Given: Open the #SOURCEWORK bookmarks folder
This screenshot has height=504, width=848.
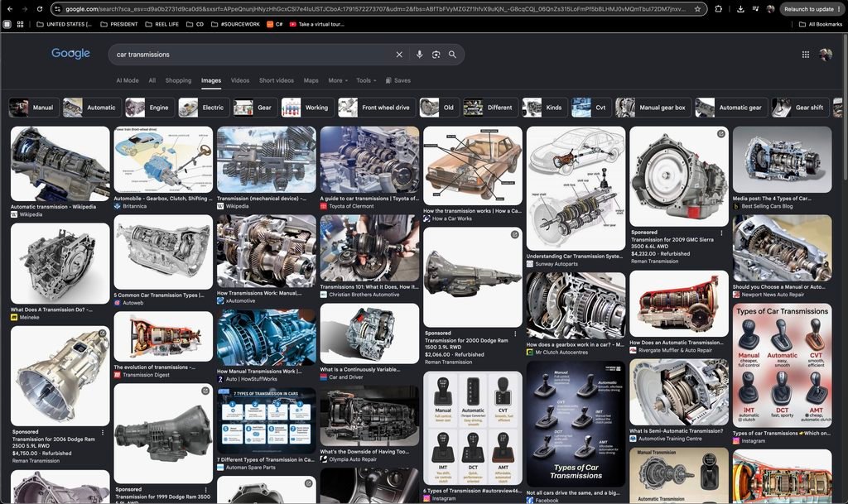Looking at the screenshot, I should [x=235, y=24].
